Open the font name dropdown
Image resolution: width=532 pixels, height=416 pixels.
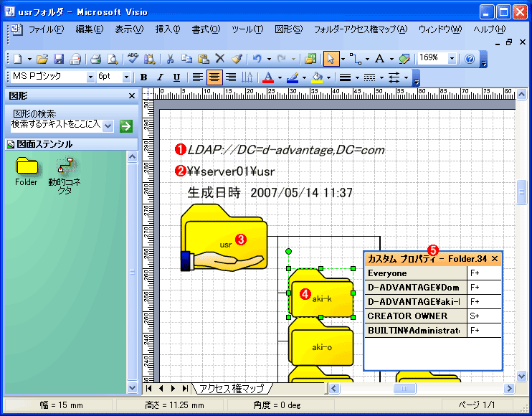click(90, 77)
